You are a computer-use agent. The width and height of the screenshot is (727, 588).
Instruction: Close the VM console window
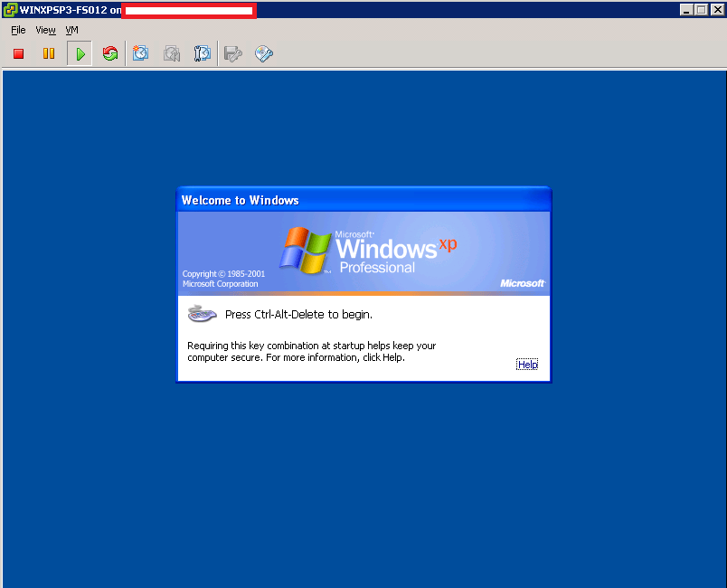click(717, 10)
